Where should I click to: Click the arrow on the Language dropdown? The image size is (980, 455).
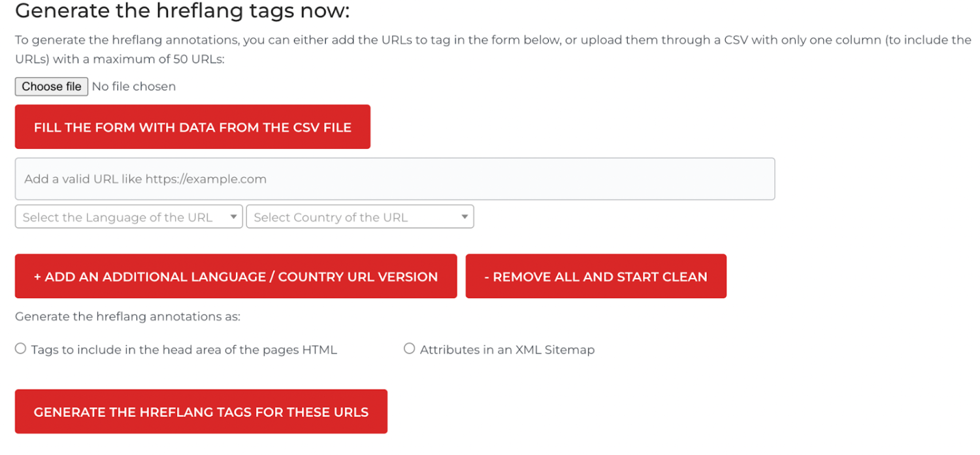coord(233,217)
